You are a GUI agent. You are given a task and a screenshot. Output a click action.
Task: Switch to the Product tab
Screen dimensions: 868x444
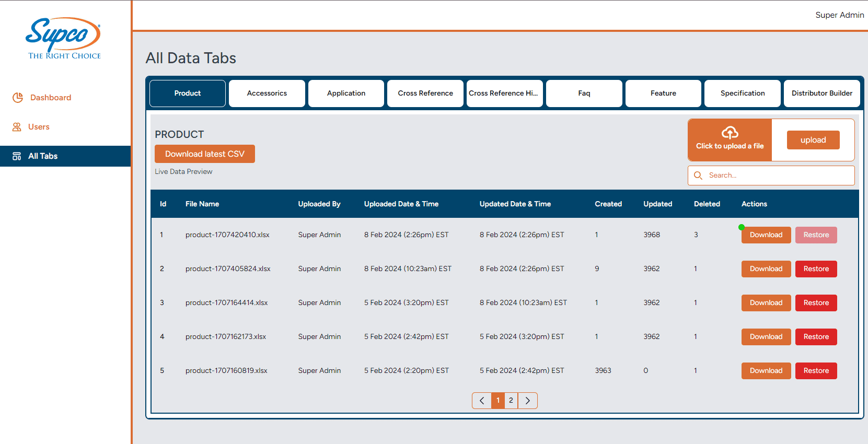188,94
